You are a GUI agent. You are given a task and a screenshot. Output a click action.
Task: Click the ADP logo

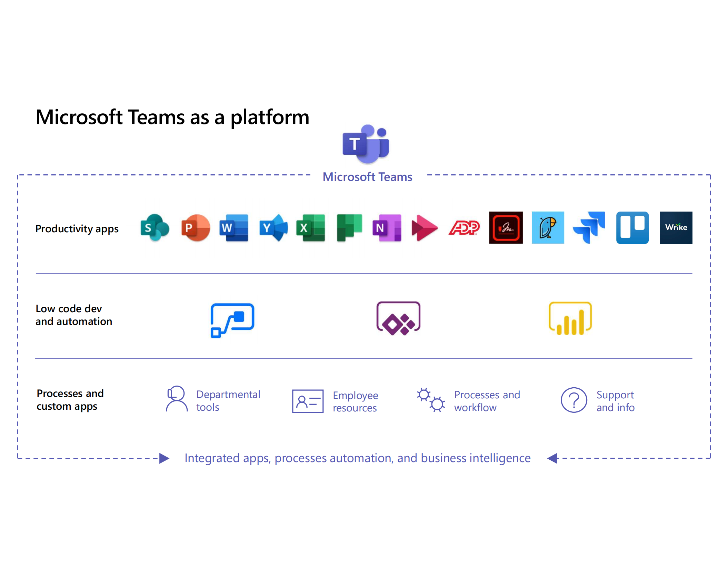pos(464,228)
